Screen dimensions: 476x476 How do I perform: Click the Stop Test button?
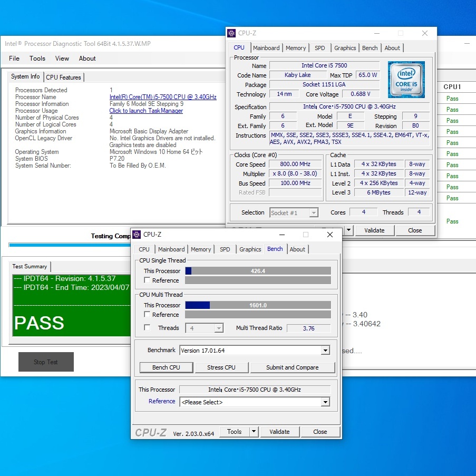coord(46,362)
